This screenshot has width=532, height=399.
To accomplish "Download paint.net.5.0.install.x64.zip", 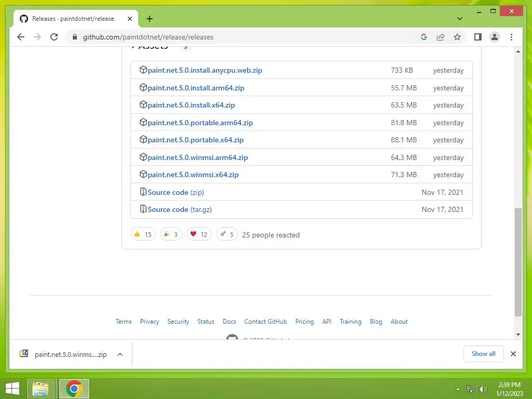I will 191,105.
